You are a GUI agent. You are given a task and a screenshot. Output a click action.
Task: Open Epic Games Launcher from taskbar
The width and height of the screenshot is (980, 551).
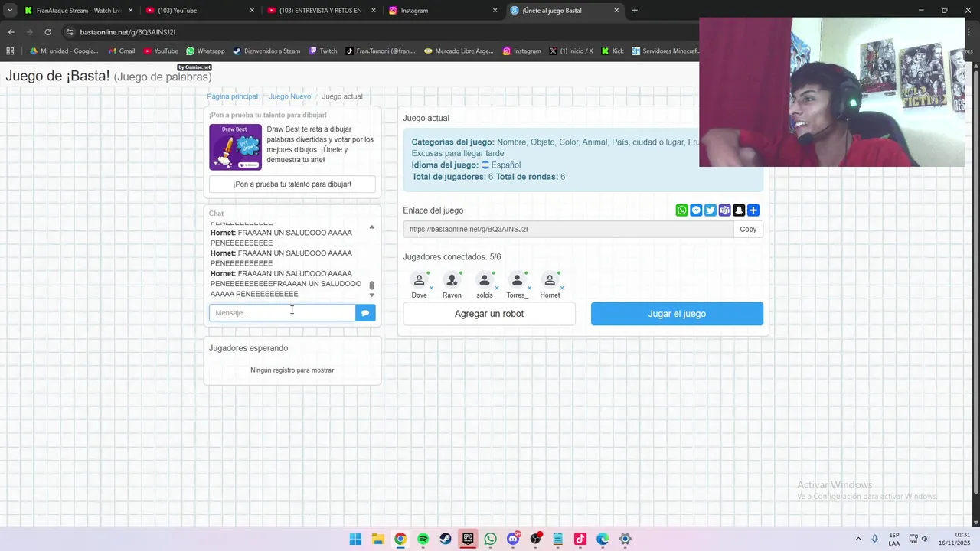tap(468, 539)
